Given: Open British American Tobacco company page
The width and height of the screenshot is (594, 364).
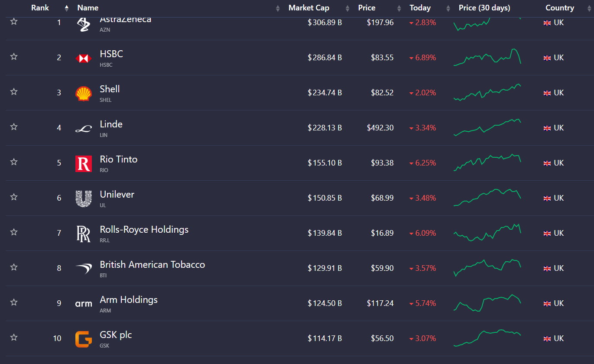Looking at the screenshot, I should pyautogui.click(x=153, y=264).
